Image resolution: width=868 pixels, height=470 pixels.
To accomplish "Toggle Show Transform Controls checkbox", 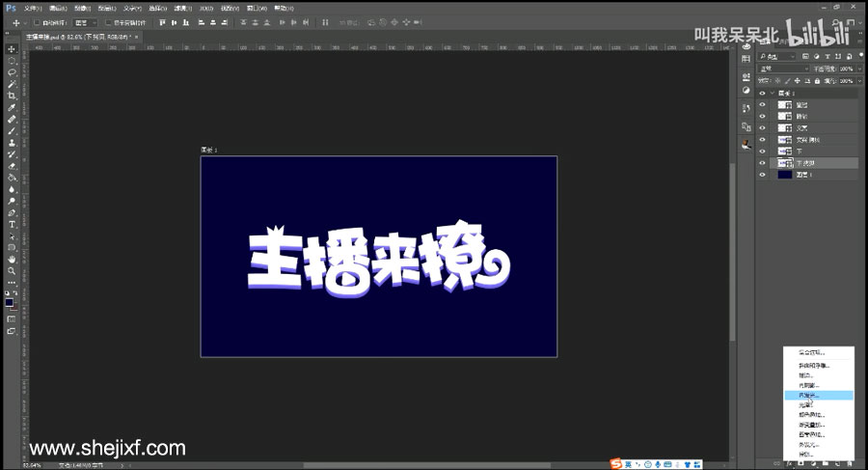I will click(108, 23).
